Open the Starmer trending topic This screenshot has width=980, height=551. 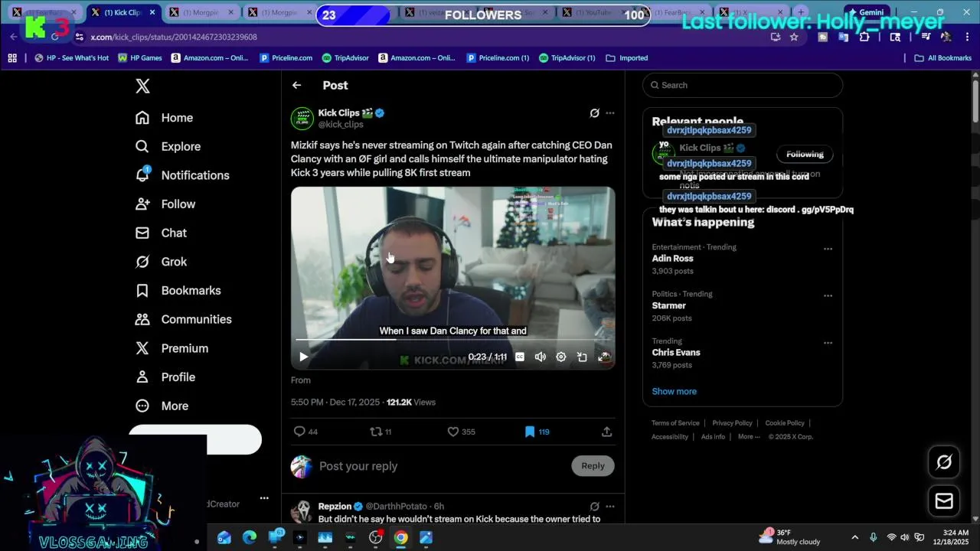(668, 305)
